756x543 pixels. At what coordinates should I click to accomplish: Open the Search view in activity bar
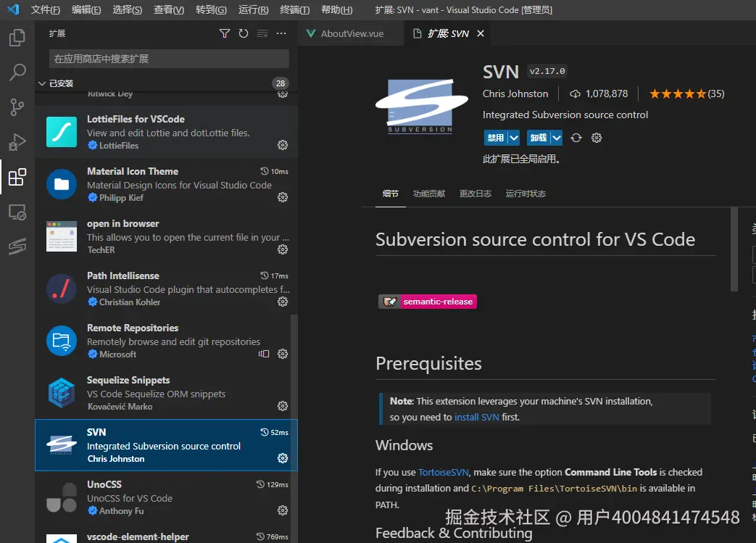pyautogui.click(x=17, y=72)
